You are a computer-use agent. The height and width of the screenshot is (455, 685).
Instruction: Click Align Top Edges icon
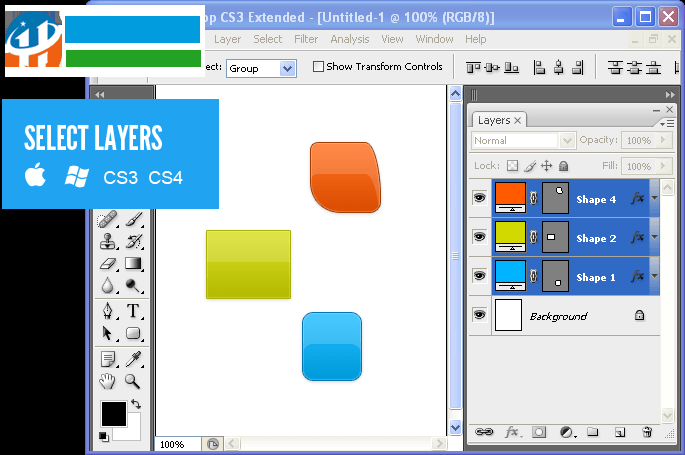473,68
